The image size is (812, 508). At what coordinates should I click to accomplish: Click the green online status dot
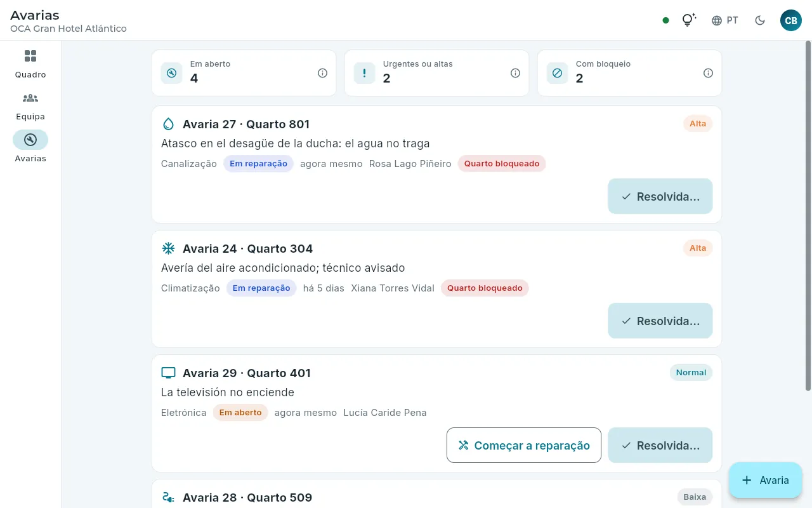[x=665, y=20]
